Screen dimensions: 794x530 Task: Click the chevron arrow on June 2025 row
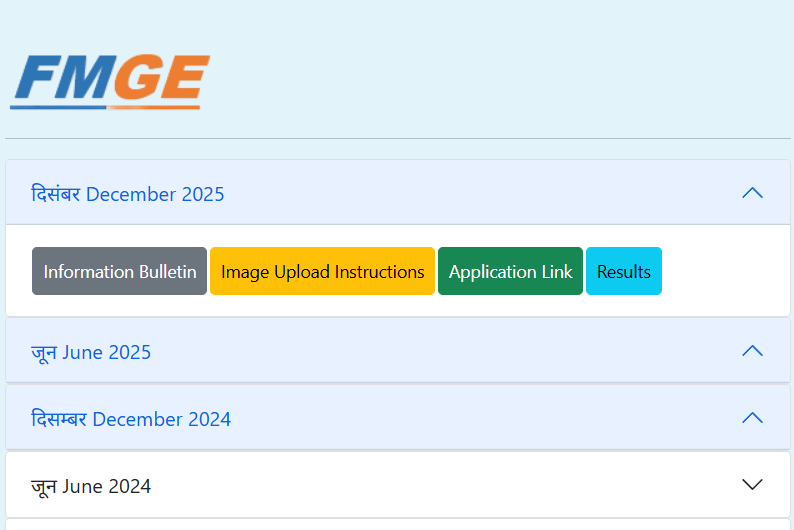pyautogui.click(x=752, y=351)
